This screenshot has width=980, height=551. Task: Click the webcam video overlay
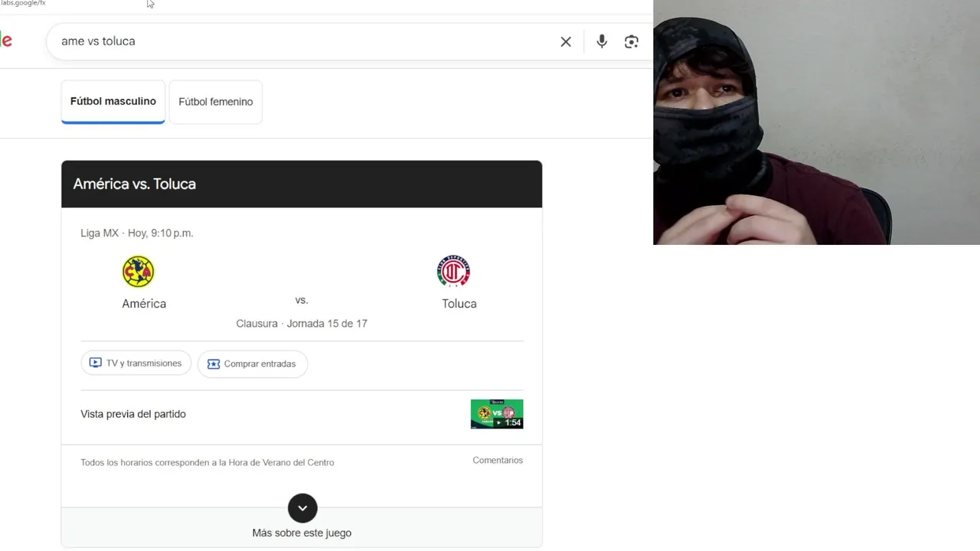click(x=816, y=122)
